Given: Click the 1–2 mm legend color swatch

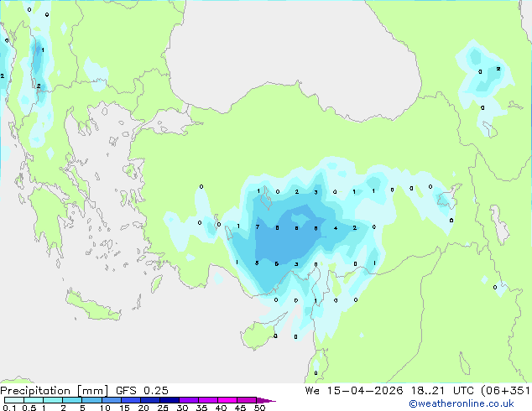Looking at the screenshot, I should pyautogui.click(x=53, y=400).
